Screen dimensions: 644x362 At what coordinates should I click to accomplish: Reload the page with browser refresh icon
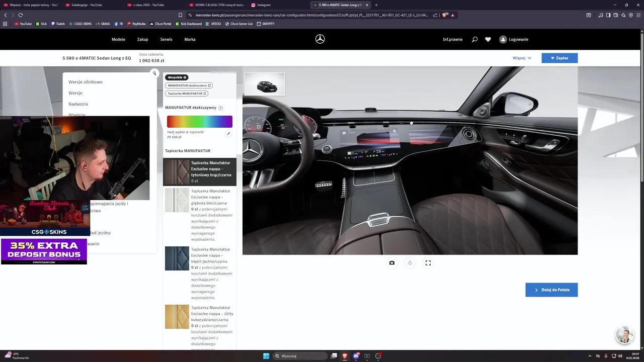[x=20, y=15]
